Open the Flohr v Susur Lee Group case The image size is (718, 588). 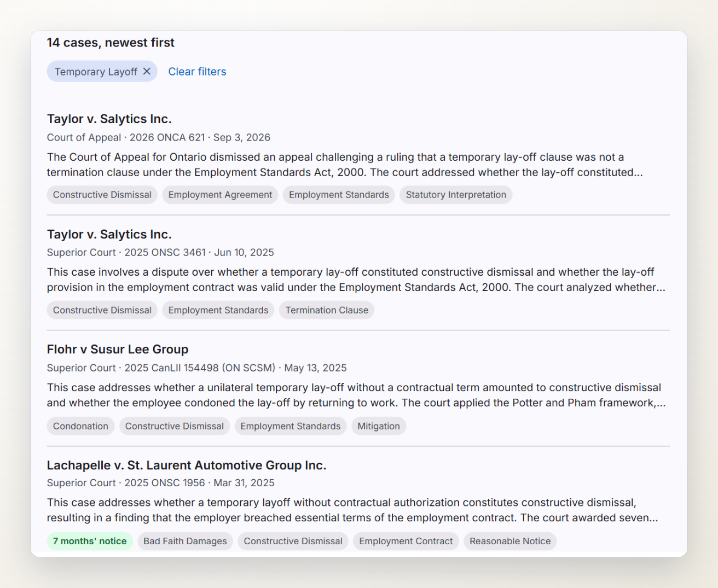tap(118, 350)
